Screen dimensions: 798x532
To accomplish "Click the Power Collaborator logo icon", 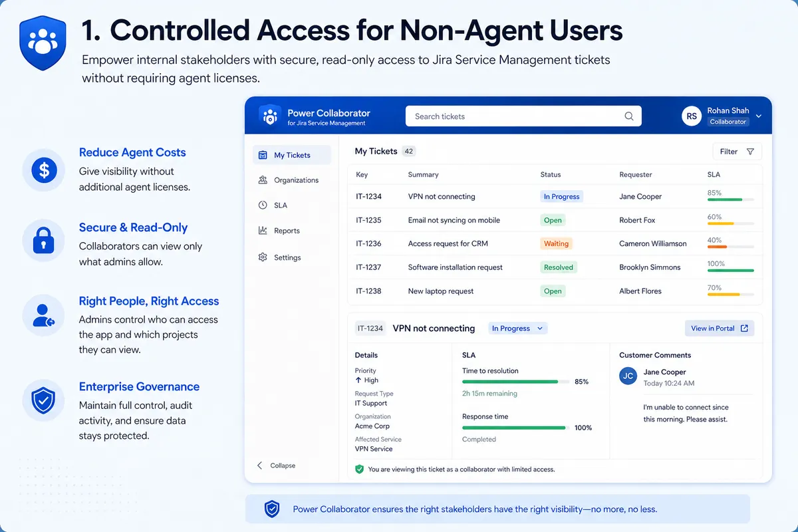I will point(269,116).
